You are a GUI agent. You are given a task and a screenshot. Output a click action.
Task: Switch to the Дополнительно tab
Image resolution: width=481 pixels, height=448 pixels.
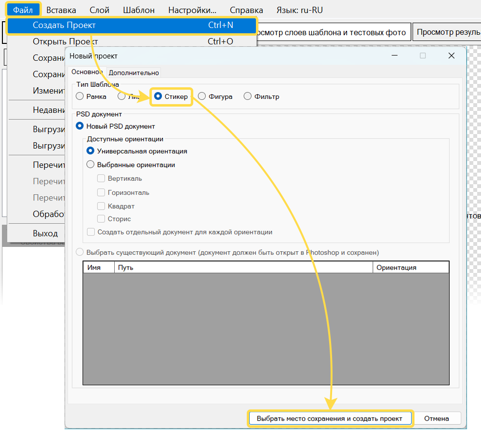coord(134,73)
